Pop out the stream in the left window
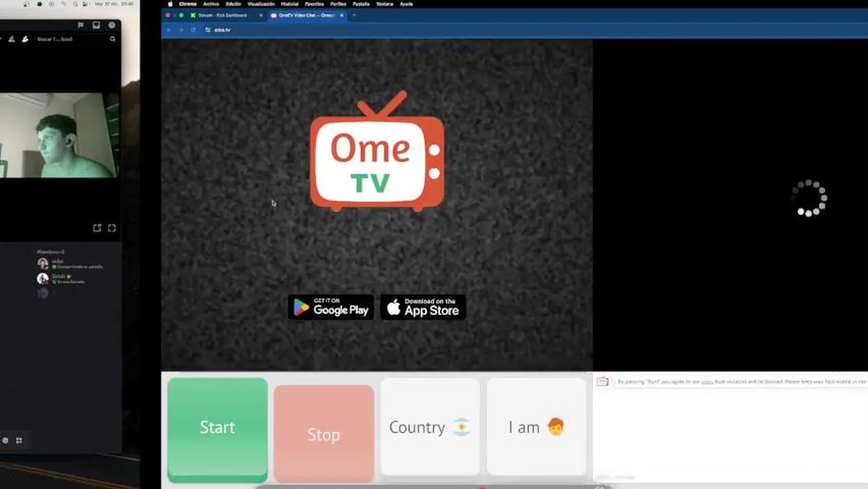This screenshot has width=868, height=489. (x=97, y=228)
